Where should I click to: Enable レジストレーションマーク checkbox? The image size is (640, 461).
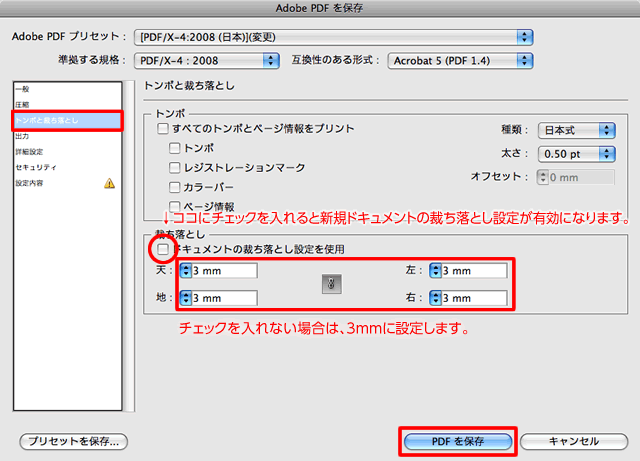[174, 167]
